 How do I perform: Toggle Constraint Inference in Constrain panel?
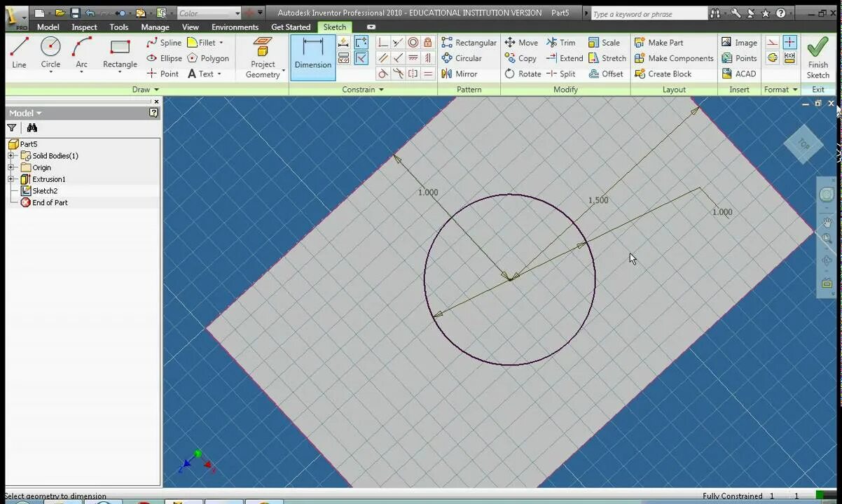coord(361,43)
